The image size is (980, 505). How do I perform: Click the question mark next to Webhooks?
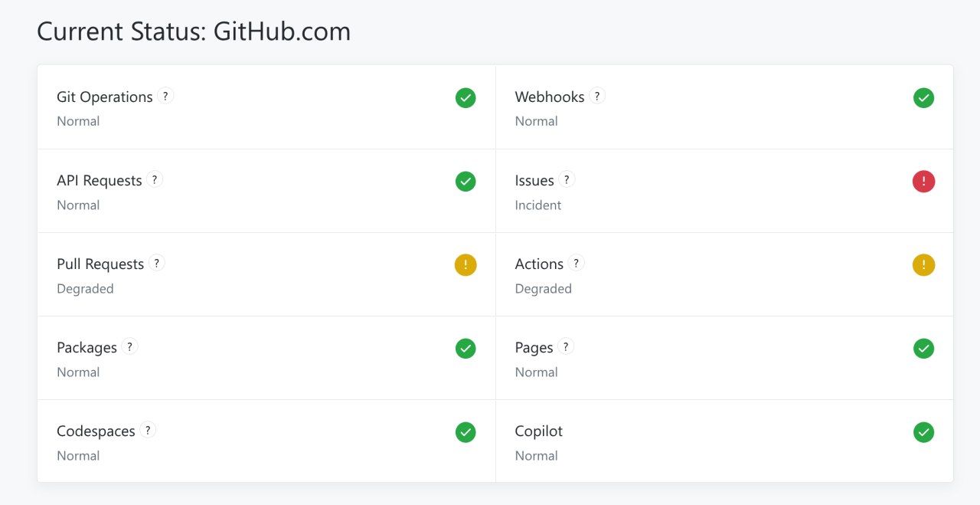click(x=597, y=96)
